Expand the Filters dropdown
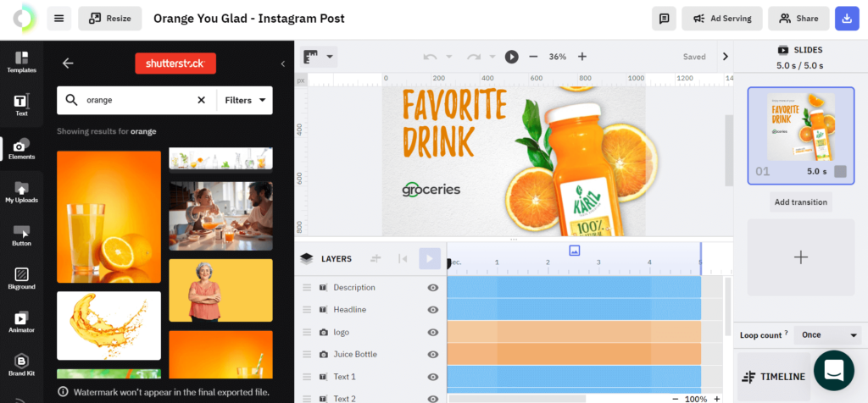 pyautogui.click(x=245, y=100)
